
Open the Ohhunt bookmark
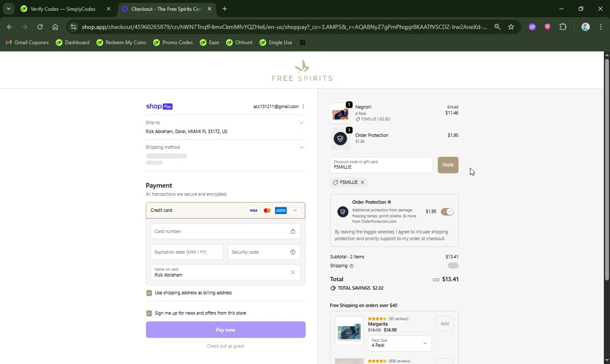click(x=239, y=43)
